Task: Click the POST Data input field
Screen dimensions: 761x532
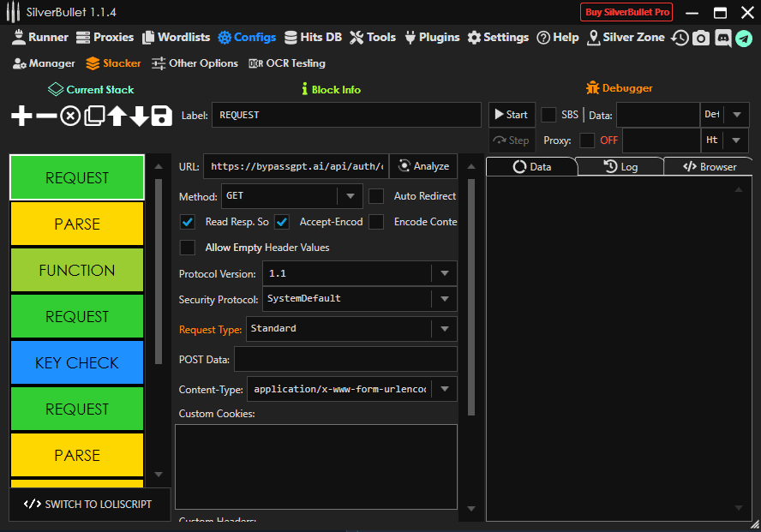Action: click(345, 359)
